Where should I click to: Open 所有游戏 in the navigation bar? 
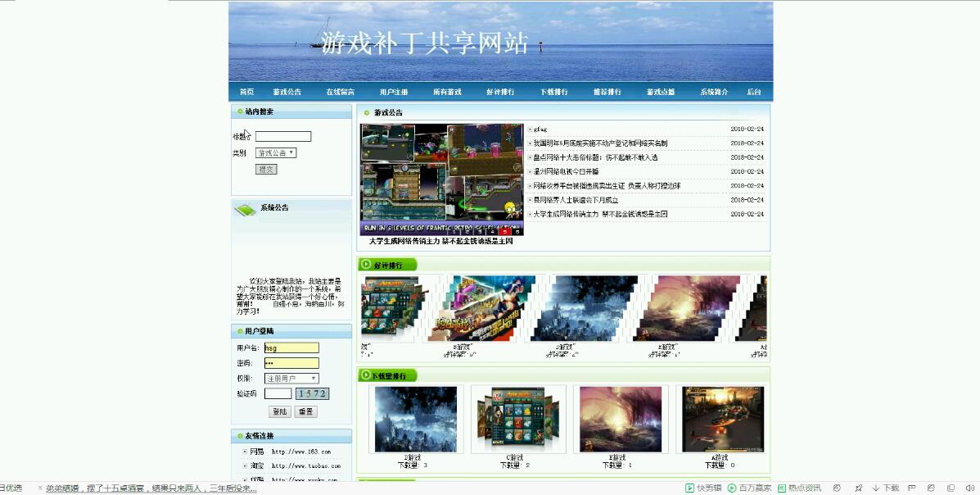point(447,92)
